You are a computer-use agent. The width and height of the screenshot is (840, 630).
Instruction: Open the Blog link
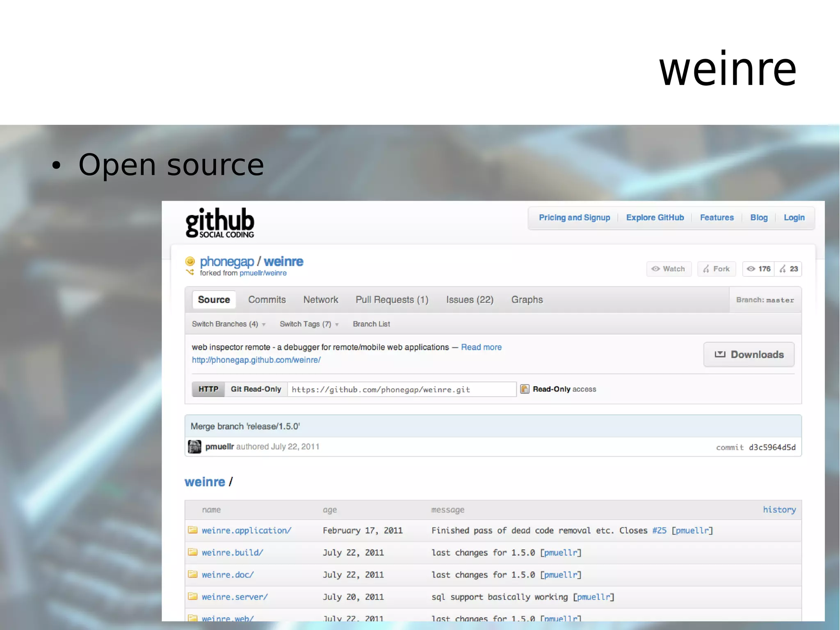(759, 218)
